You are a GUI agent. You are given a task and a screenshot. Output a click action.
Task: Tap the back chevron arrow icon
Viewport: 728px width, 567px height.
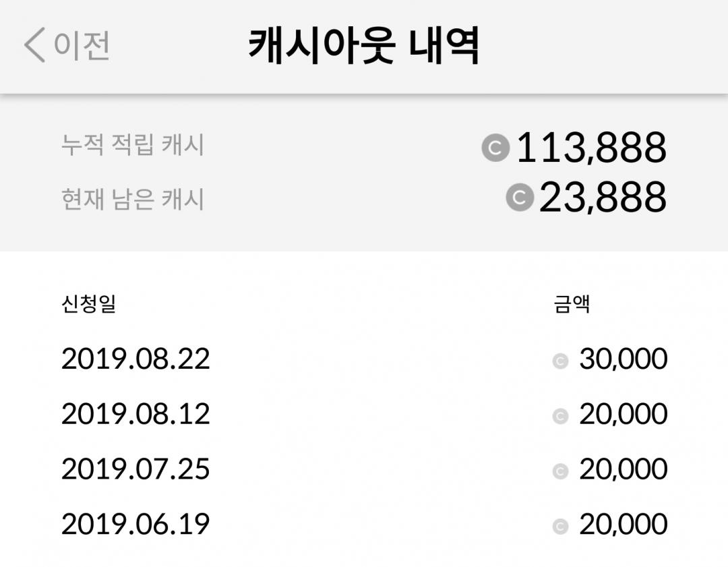coord(34,47)
